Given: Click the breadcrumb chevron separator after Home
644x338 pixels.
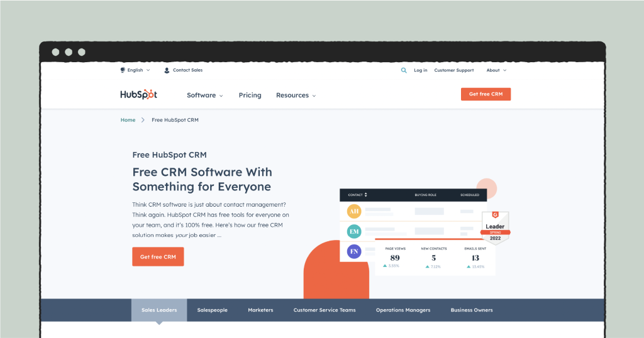Looking at the screenshot, I should (x=143, y=120).
